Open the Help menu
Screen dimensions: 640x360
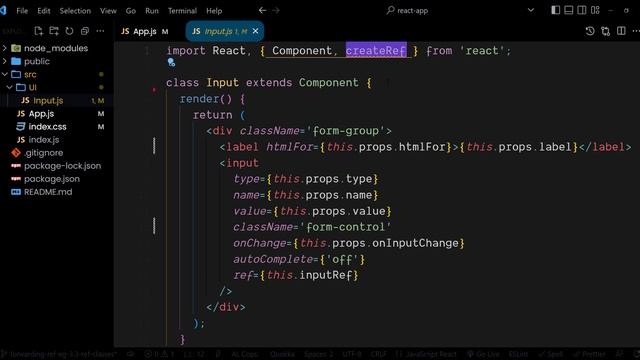(x=214, y=11)
